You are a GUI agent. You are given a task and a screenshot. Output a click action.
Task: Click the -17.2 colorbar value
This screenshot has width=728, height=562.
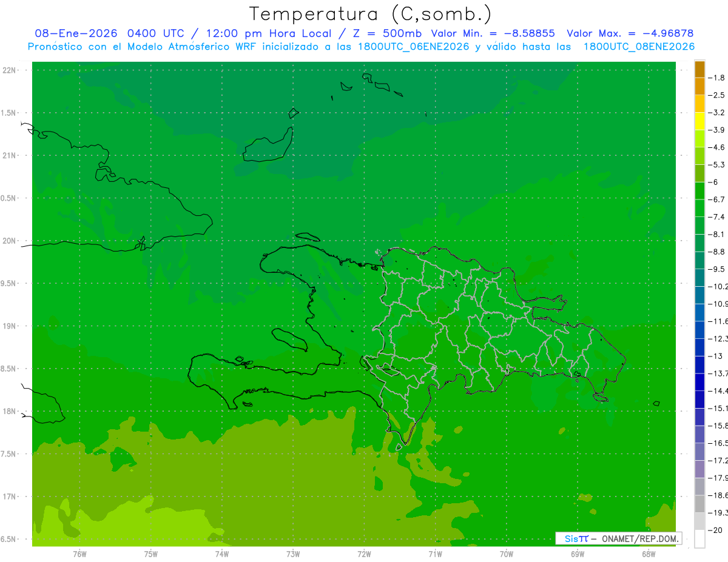(718, 461)
